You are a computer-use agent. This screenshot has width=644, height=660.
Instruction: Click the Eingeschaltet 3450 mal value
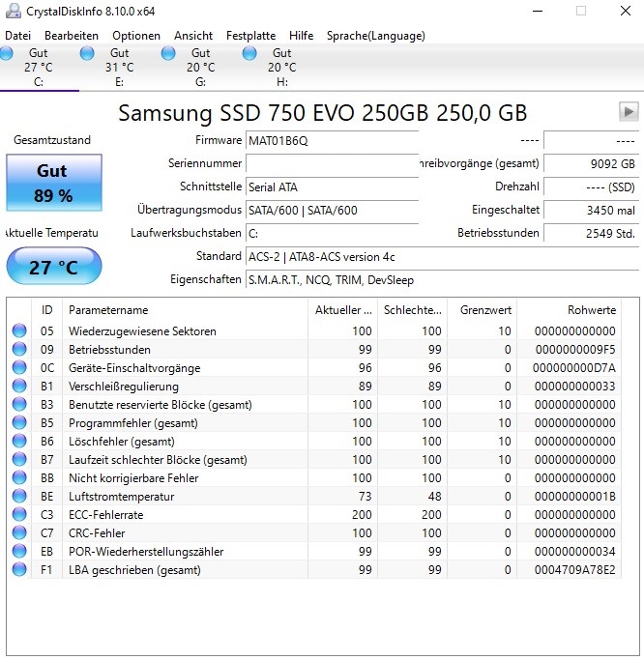click(x=592, y=210)
